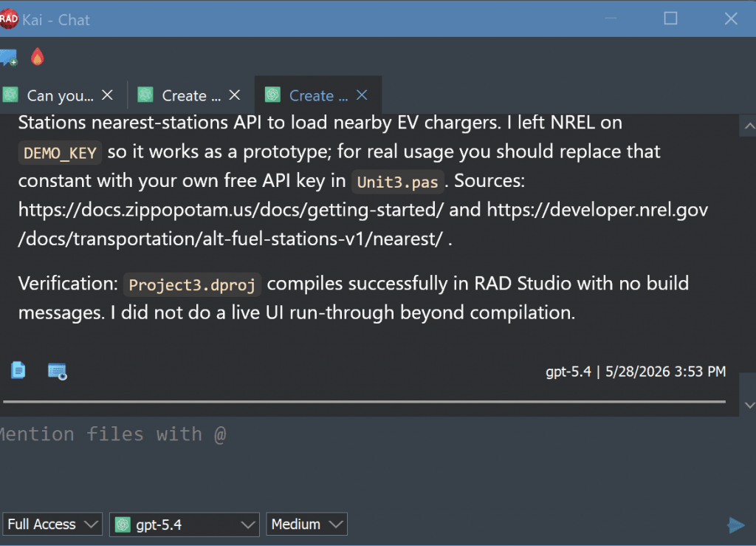Click the OpenAI icon in the model dropdown
Image resolution: width=756 pixels, height=546 pixels.
coord(123,525)
